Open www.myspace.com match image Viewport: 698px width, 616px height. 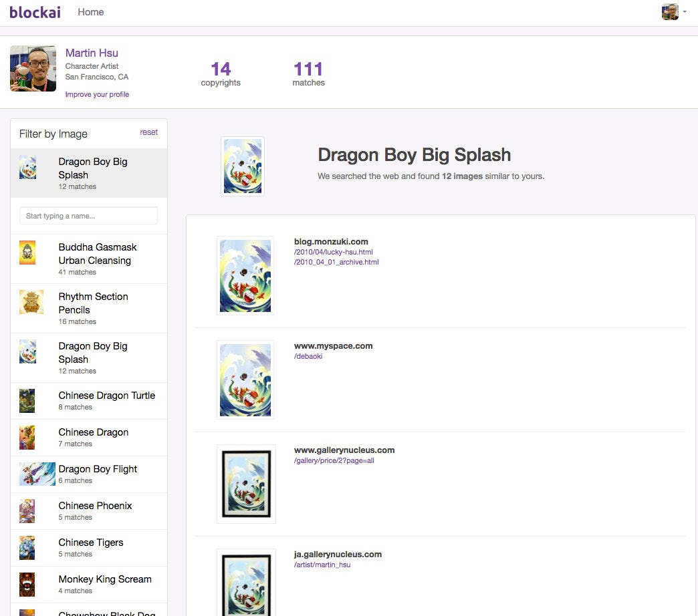point(245,380)
